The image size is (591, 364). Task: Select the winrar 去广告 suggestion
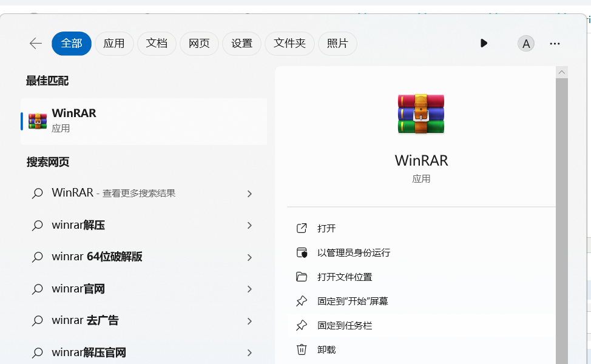point(144,321)
